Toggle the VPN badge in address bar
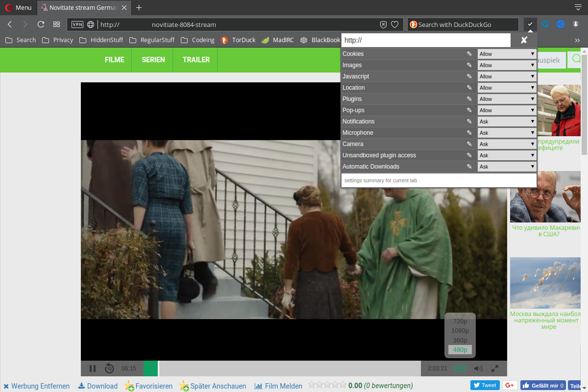 77,24
